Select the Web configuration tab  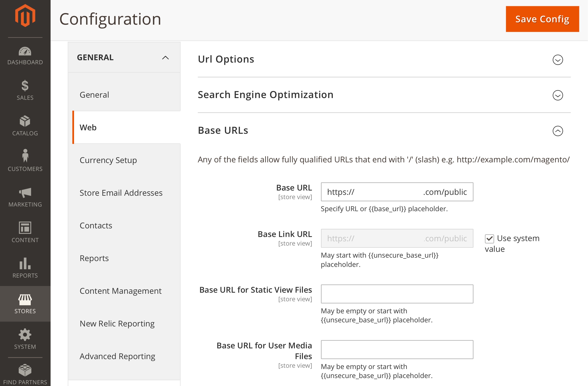tap(126, 127)
